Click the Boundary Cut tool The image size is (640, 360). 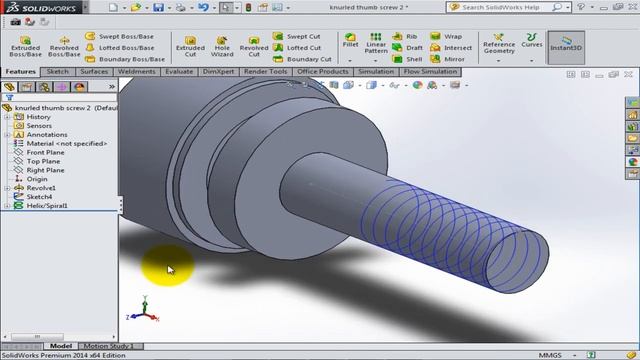[302, 59]
